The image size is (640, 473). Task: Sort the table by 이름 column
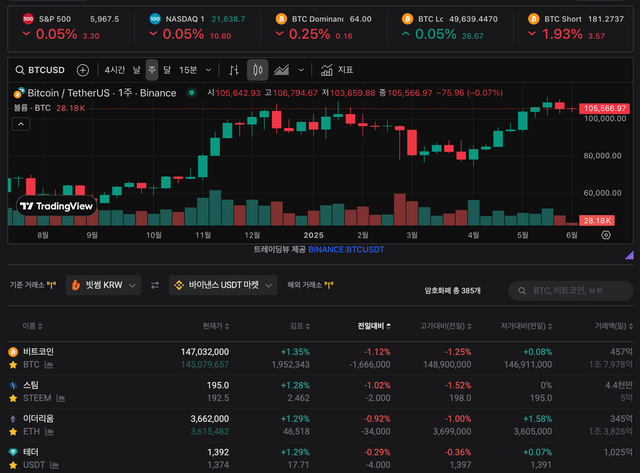tap(32, 326)
